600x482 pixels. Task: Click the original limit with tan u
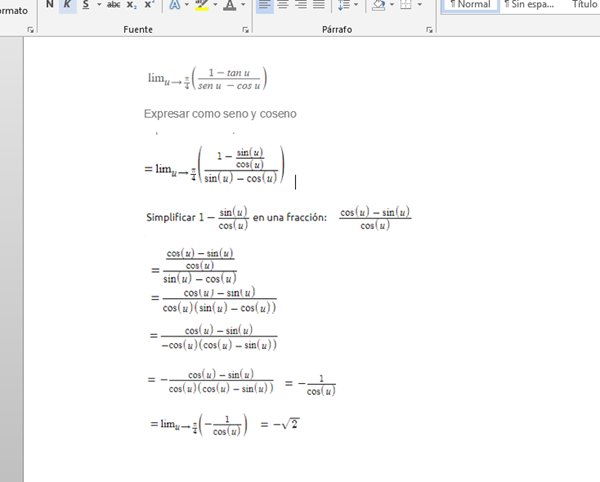[207, 79]
